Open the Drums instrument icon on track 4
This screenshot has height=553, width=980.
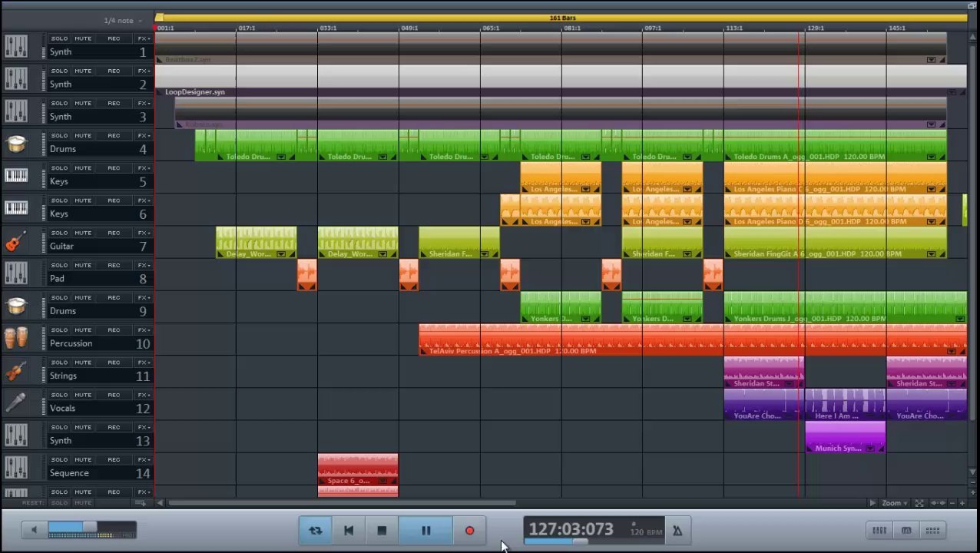[16, 144]
